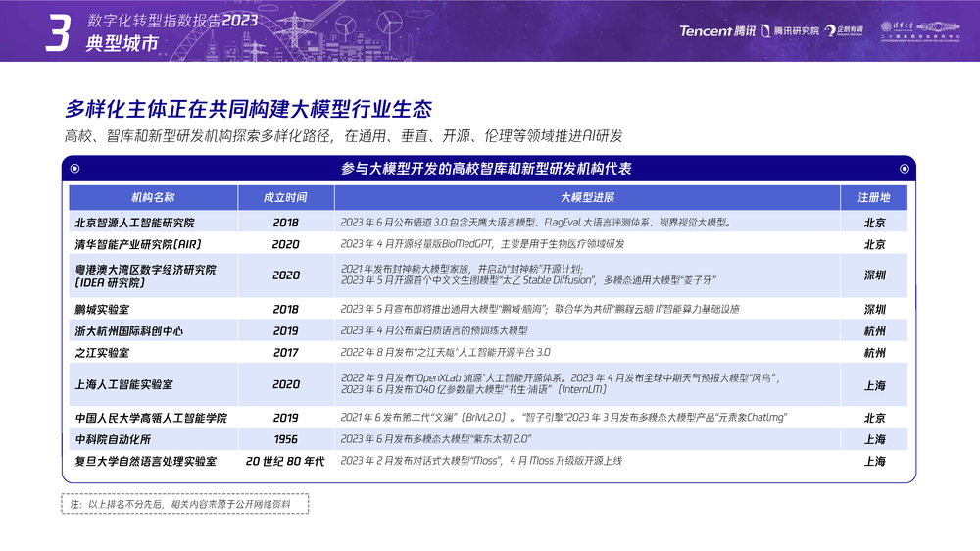Click progress text about 之江天枢 3.0
Image resolution: width=980 pixels, height=551 pixels.
pyautogui.click(x=446, y=352)
